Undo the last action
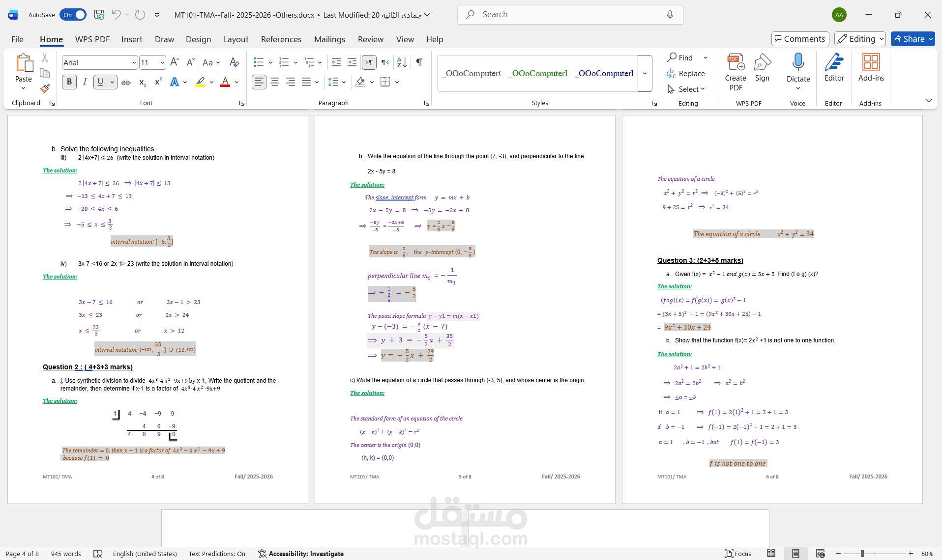This screenshot has height=560, width=942. point(116,15)
